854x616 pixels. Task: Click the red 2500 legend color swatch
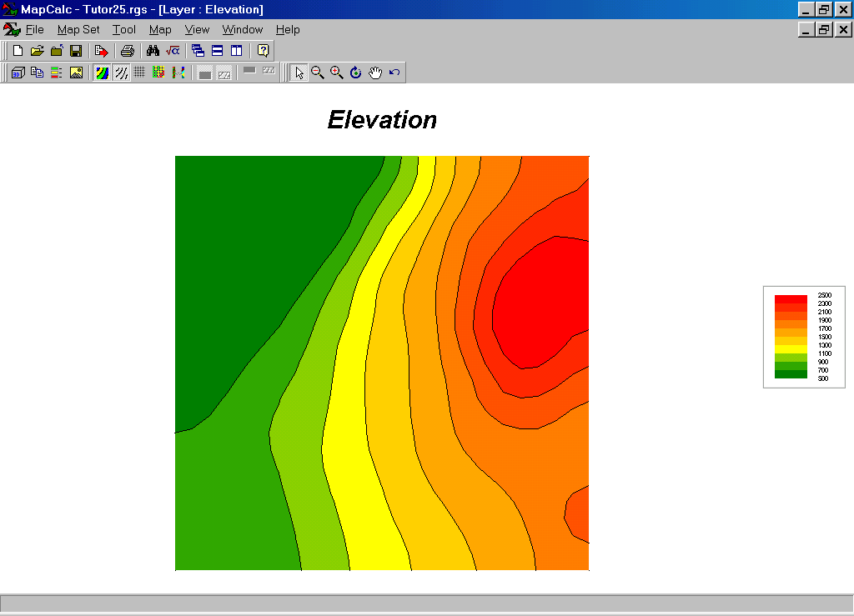click(x=790, y=298)
